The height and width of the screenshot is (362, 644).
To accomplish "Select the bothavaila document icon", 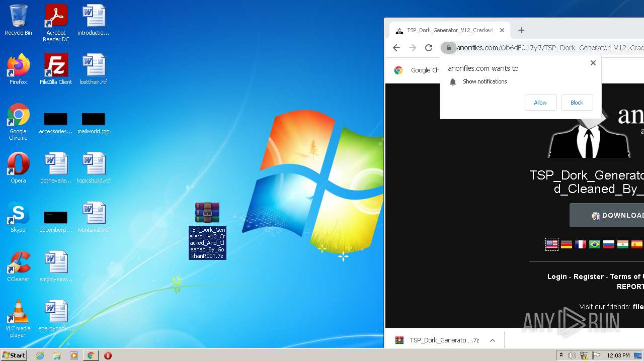I will coord(56,168).
